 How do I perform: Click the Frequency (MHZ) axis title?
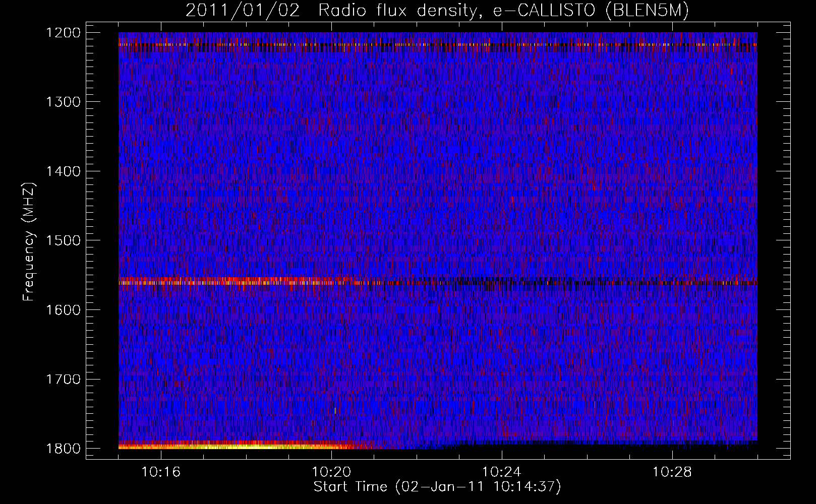click(29, 241)
